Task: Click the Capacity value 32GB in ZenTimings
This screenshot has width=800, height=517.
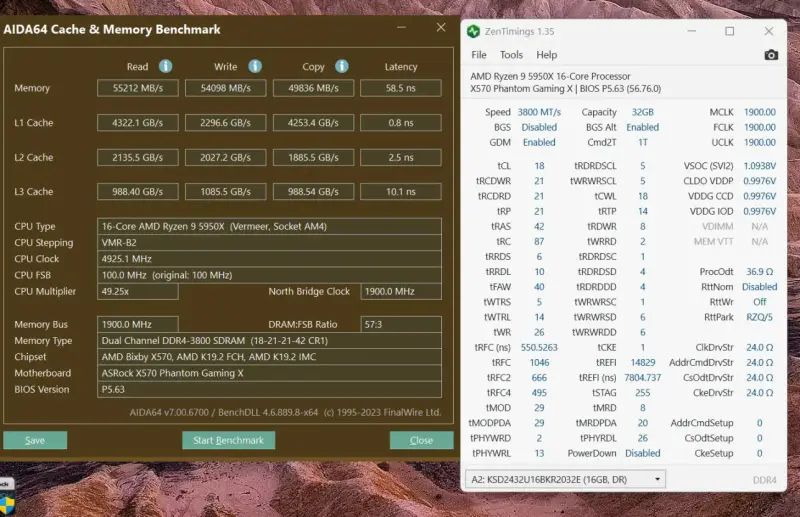Action: (642, 112)
